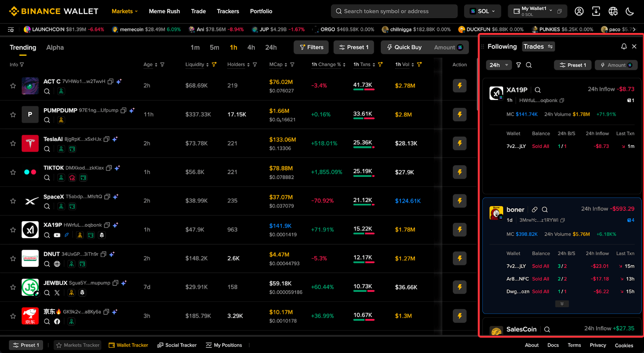Open Markets dropdown menu
This screenshot has height=353, width=644.
(125, 11)
